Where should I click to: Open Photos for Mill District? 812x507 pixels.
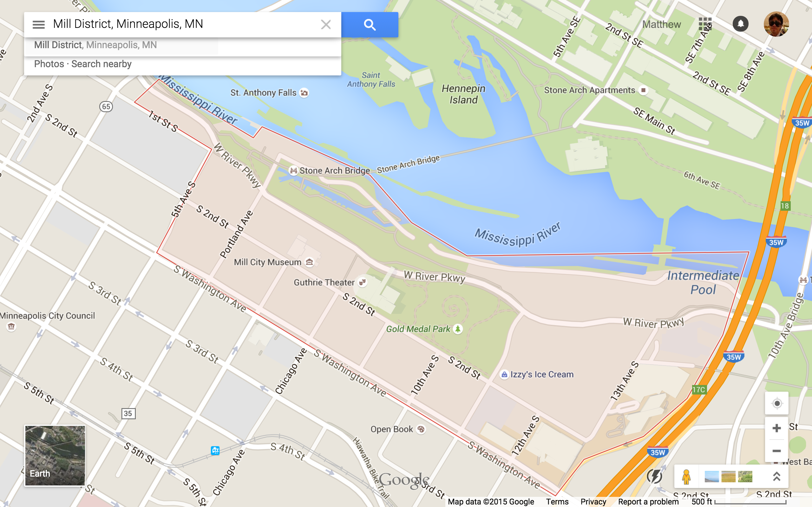click(x=49, y=64)
